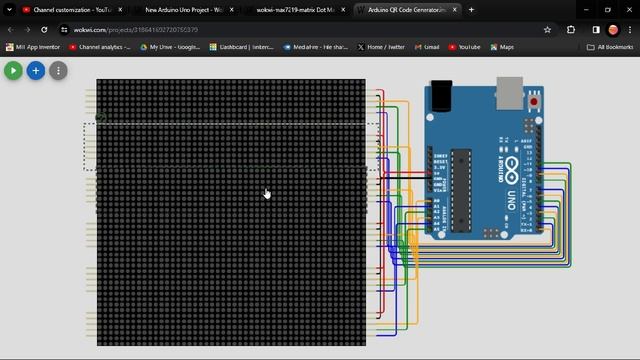Open the Chrome three-dot menu
This screenshot has width=640, height=360.
point(630,30)
